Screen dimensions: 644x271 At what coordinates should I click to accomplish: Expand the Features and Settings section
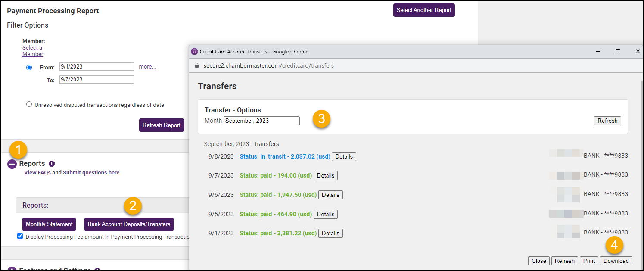click(x=12, y=269)
